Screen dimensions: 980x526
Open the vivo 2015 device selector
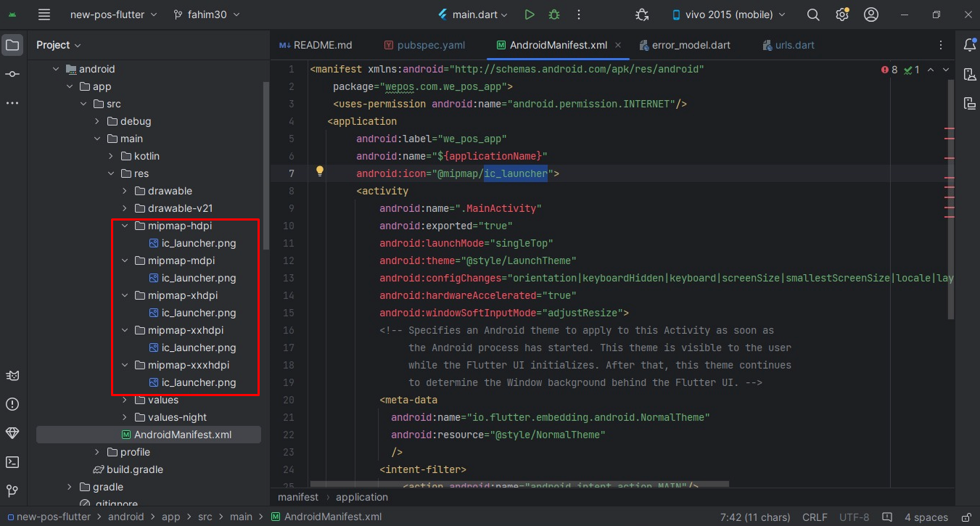(729, 15)
